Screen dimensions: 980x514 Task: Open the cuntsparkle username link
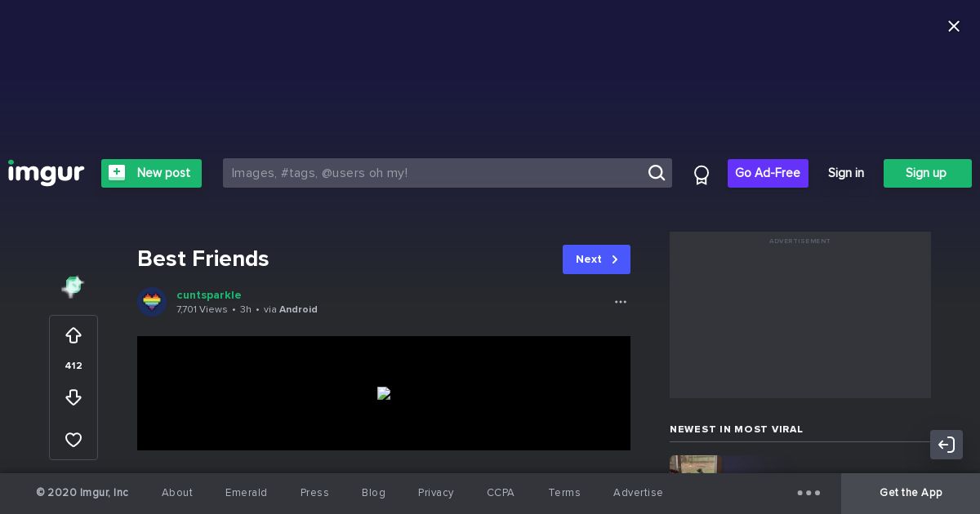click(209, 295)
